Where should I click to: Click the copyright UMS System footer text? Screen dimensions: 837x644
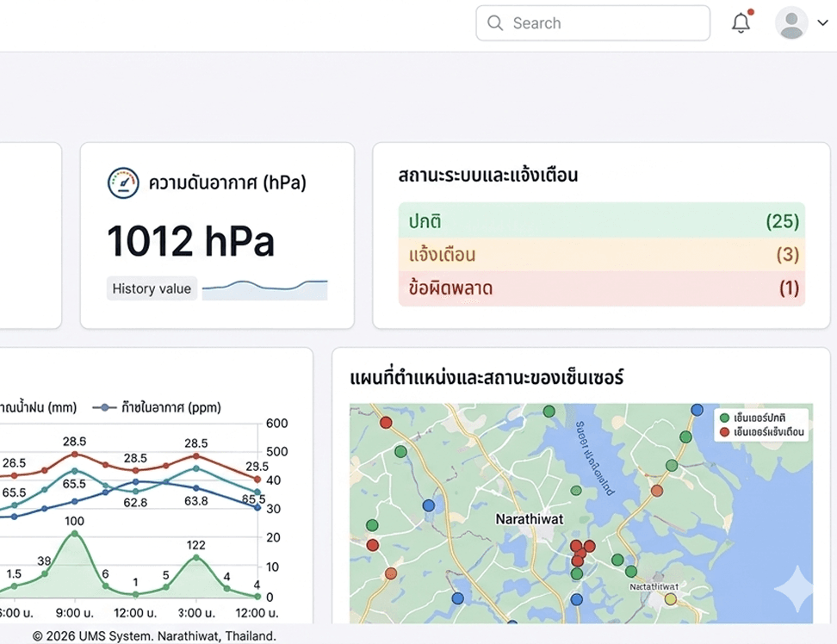(154, 636)
